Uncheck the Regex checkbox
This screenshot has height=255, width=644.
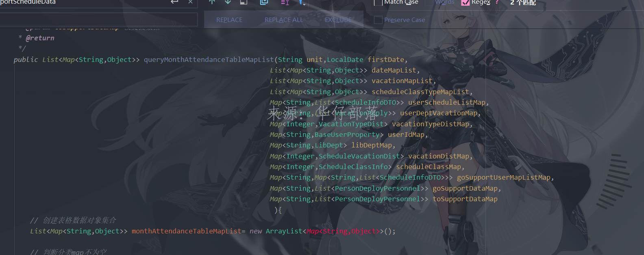(466, 2)
